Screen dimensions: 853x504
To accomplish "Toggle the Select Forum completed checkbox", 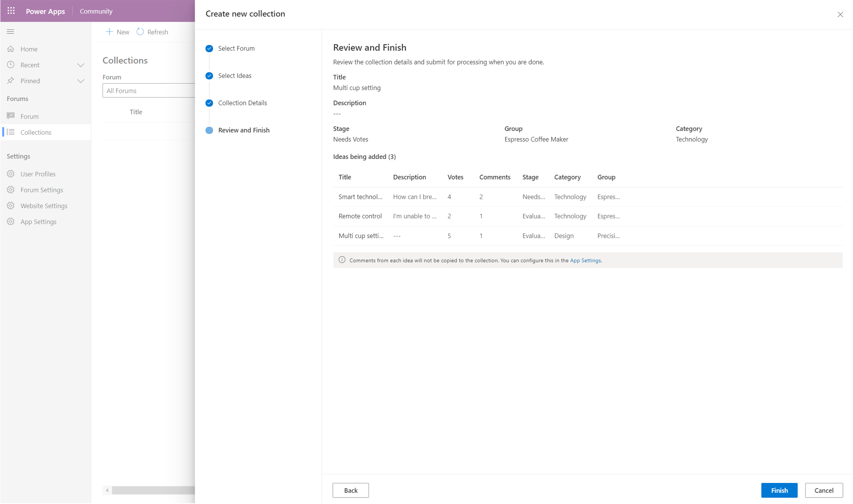I will click(x=209, y=48).
